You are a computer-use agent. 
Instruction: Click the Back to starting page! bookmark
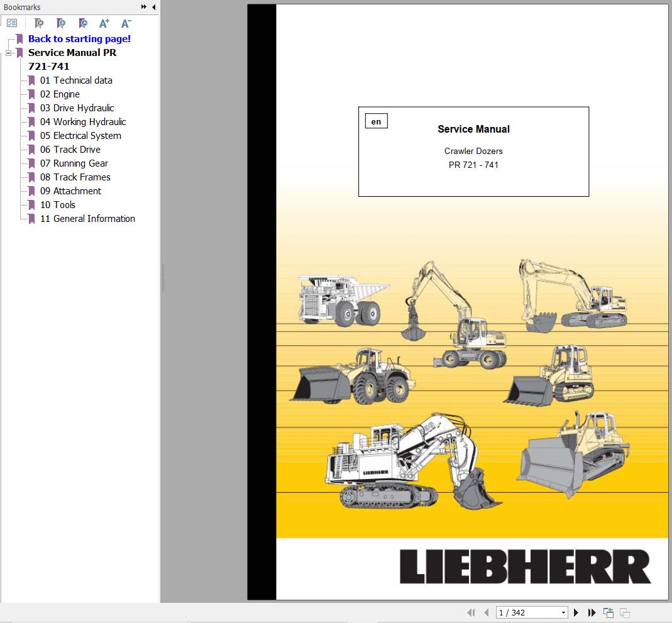coord(79,38)
